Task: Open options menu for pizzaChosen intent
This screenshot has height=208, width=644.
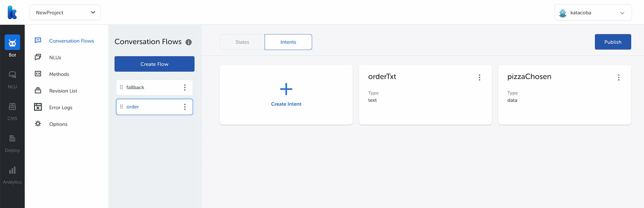Action: 619,78
